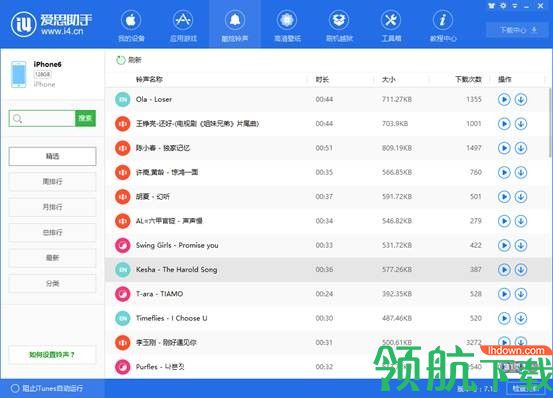Play Kesha - The Harold Song
Image resolution: width=553 pixels, height=398 pixels.
click(x=504, y=270)
